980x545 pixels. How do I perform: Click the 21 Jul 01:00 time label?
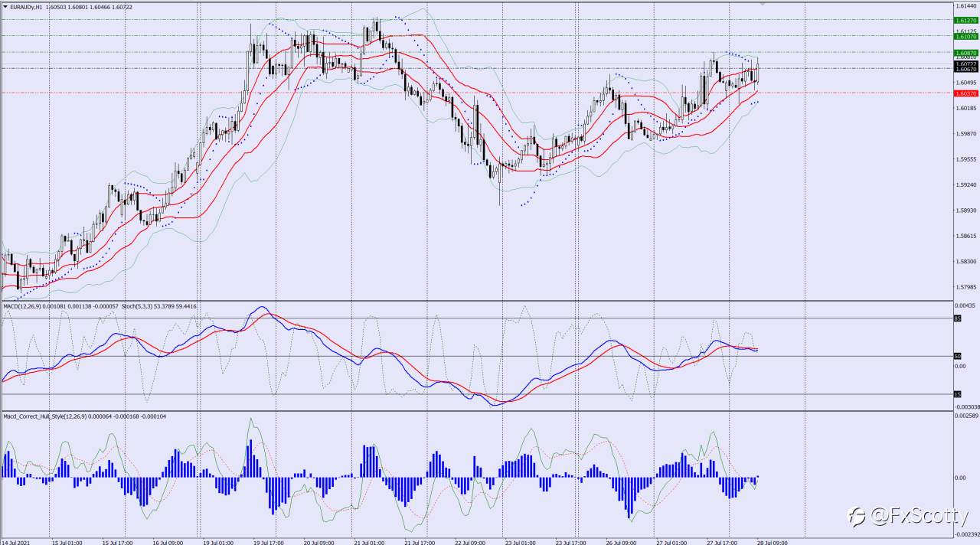click(369, 541)
